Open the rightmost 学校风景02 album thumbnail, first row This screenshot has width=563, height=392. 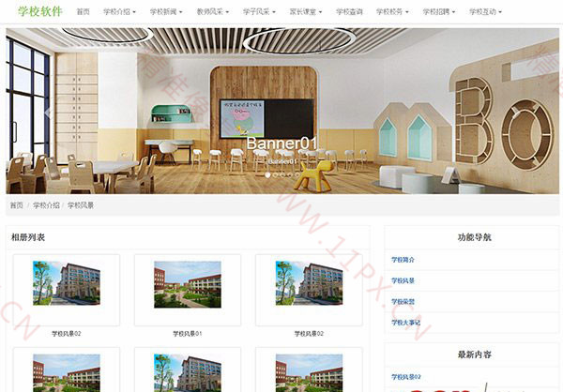click(309, 283)
